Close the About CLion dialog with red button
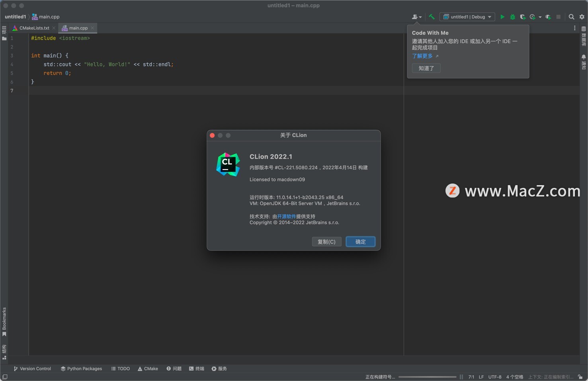The width and height of the screenshot is (588, 381). click(212, 135)
